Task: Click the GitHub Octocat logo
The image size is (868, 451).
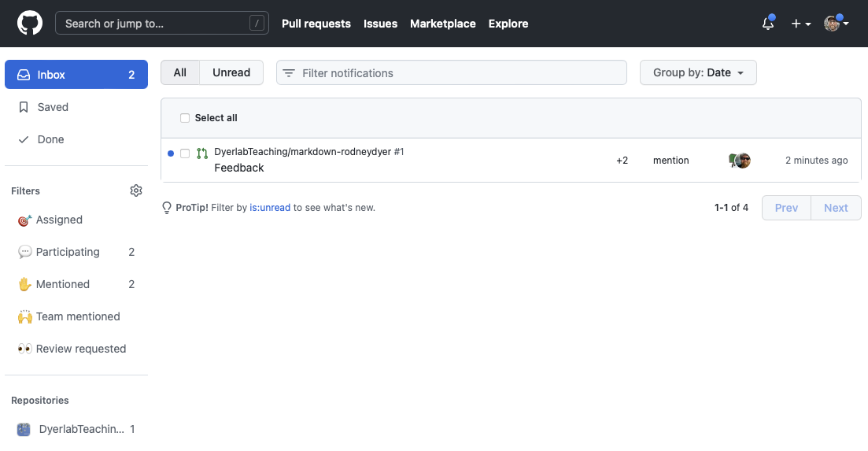Action: pyautogui.click(x=29, y=24)
